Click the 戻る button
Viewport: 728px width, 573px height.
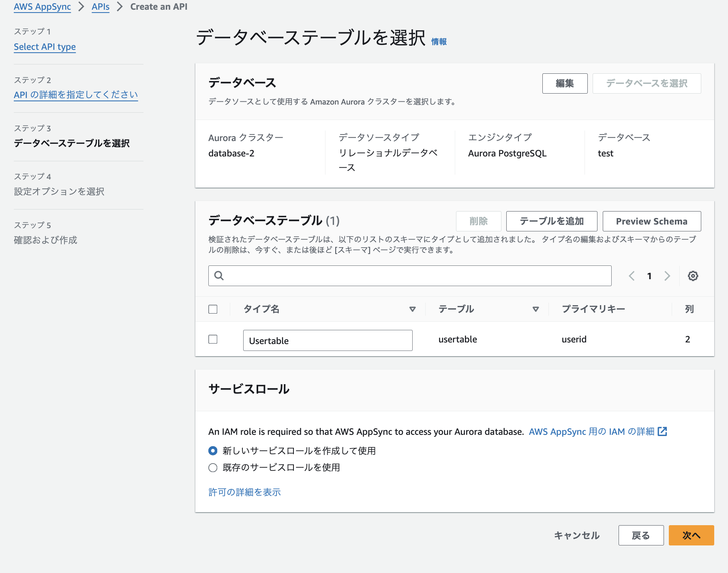(641, 535)
